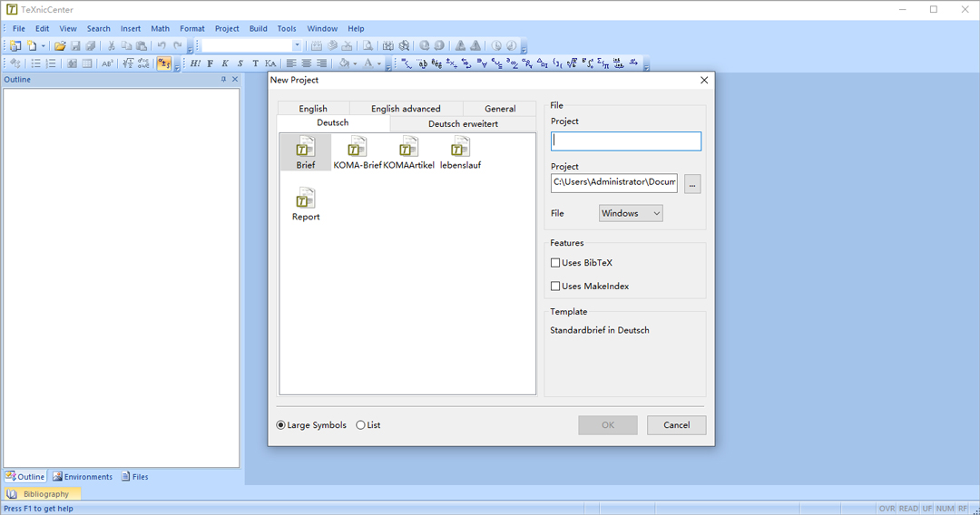Viewport: 980px width, 515px height.
Task: Click the Open file folder icon
Action: pos(60,45)
